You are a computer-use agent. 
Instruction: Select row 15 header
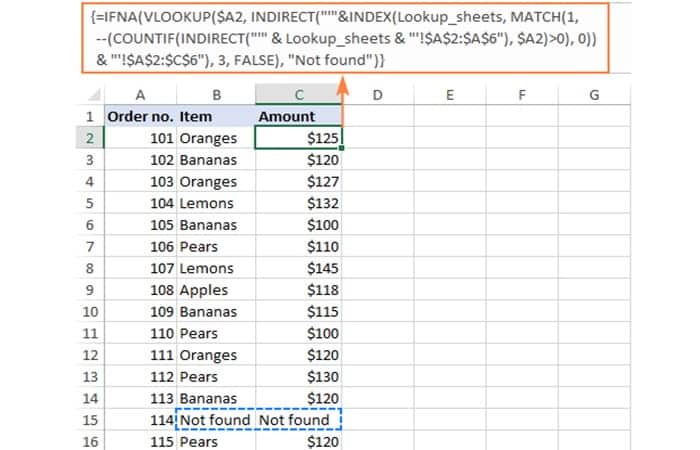click(x=90, y=420)
